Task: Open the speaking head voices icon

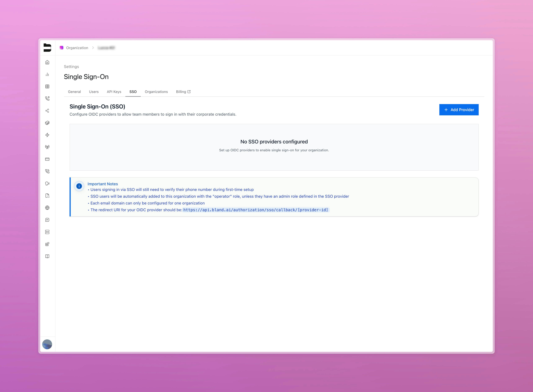Action: tap(47, 183)
